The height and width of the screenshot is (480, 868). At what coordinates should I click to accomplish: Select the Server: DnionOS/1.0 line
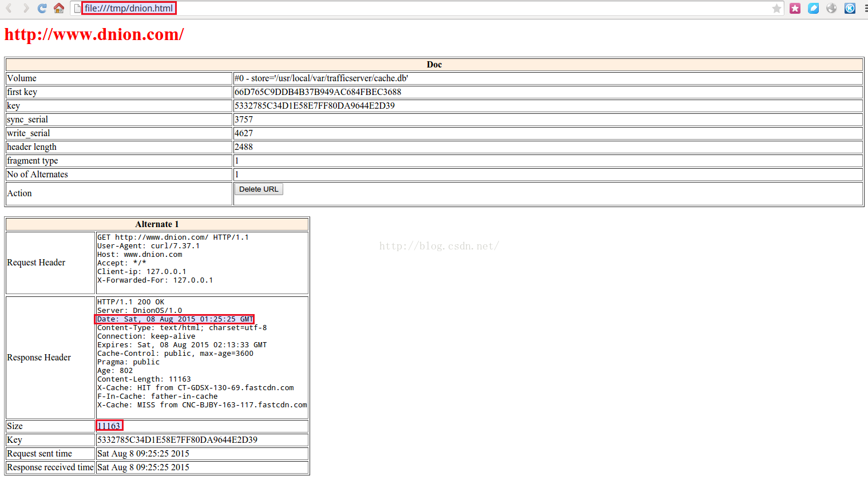click(x=140, y=311)
